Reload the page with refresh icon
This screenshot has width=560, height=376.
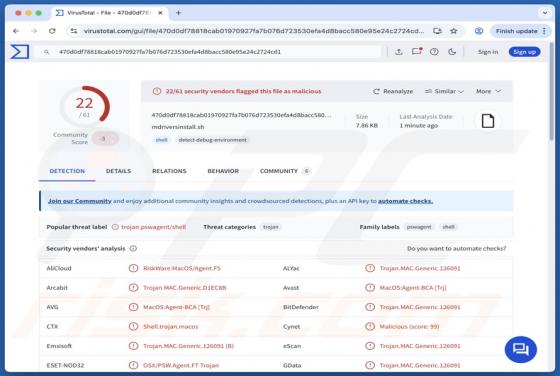point(52,31)
